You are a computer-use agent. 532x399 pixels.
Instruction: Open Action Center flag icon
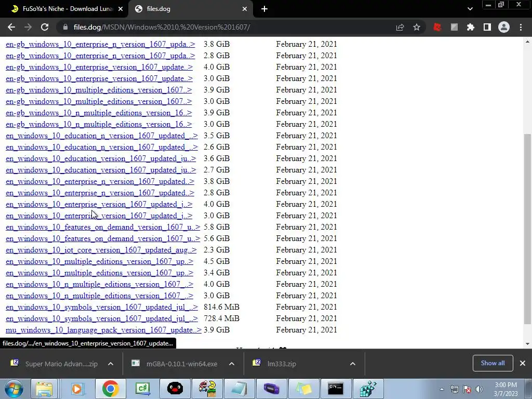click(x=467, y=389)
